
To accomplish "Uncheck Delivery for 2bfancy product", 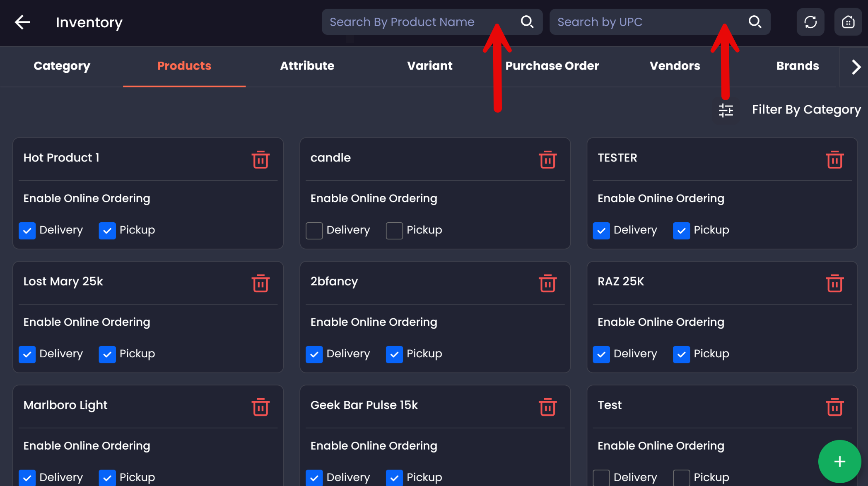I will pyautogui.click(x=314, y=354).
